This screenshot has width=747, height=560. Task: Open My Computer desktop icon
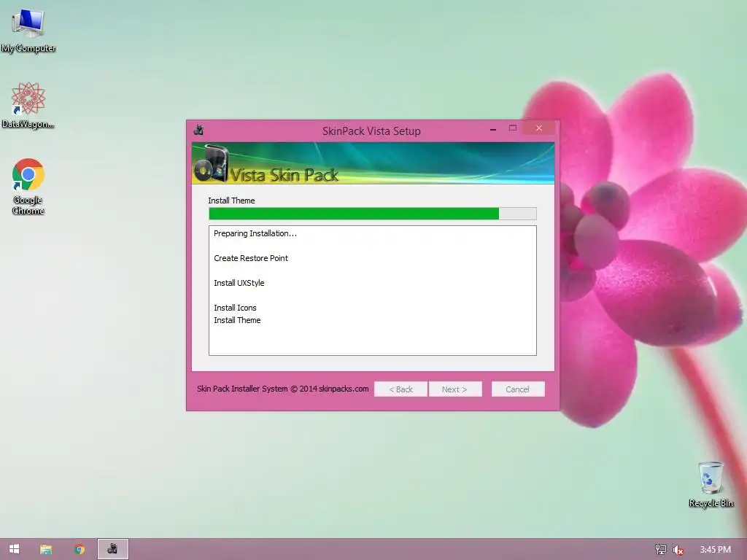tap(28, 30)
